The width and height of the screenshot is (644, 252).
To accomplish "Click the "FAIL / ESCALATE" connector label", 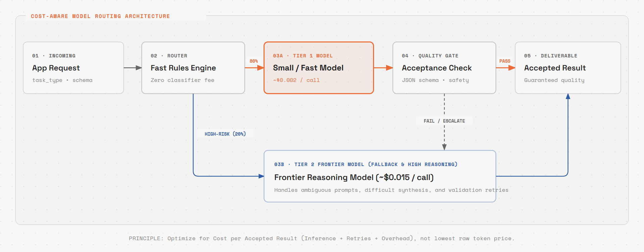I will [444, 121].
